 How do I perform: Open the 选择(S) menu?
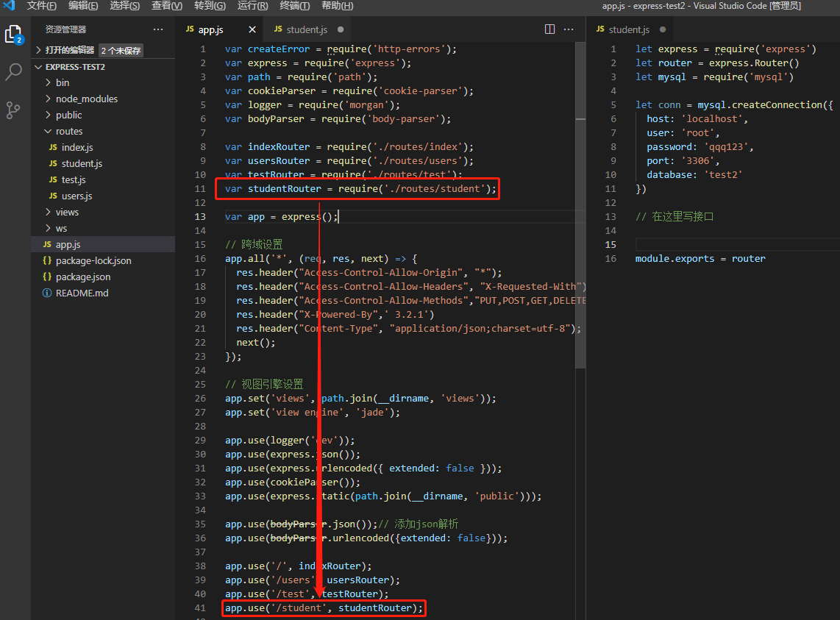125,6
